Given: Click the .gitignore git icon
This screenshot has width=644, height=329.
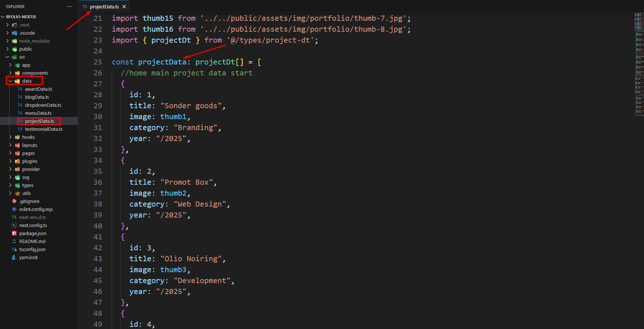Looking at the screenshot, I should (14, 201).
